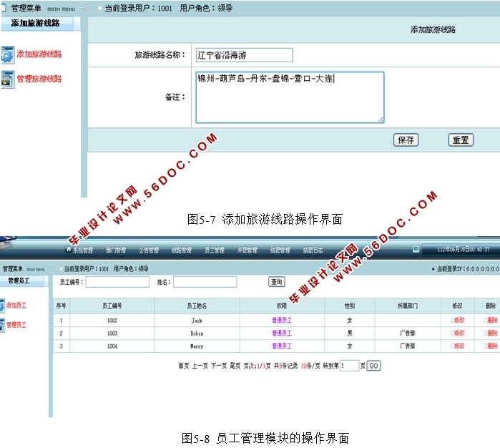Click 普通员工 permission link for Merry
500x448 pixels.
pos(282,346)
